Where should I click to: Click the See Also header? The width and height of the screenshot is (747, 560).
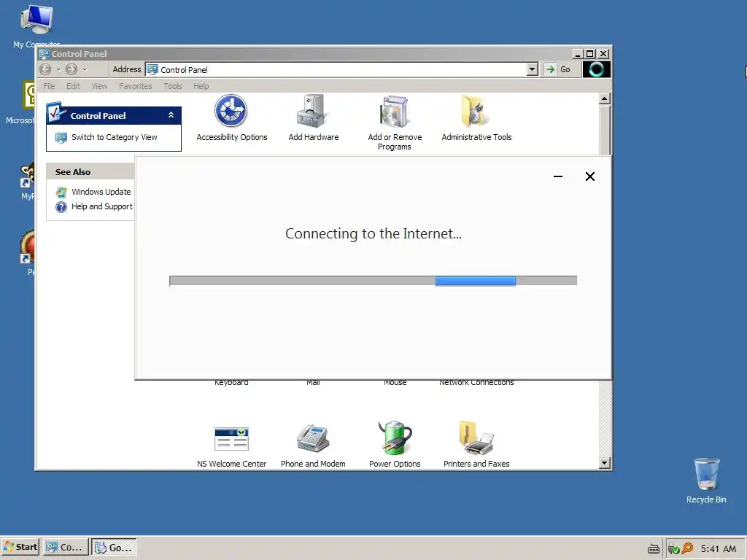[x=72, y=172]
